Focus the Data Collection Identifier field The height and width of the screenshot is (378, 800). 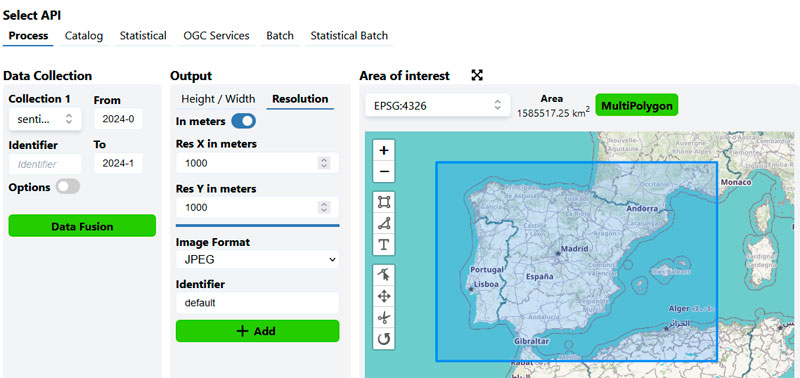(45, 164)
